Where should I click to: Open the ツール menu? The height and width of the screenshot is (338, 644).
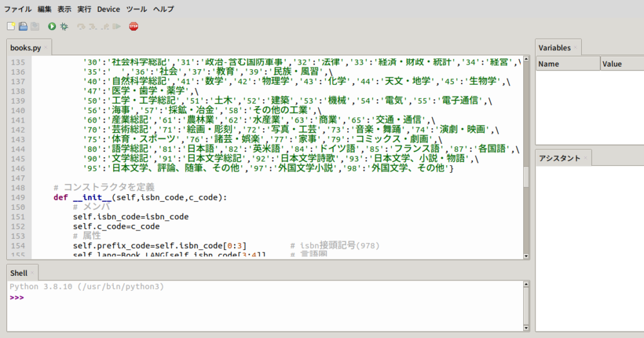tap(136, 9)
